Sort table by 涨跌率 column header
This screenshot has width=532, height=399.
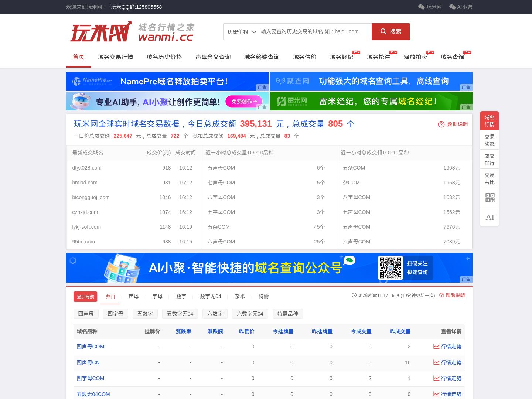(x=184, y=331)
